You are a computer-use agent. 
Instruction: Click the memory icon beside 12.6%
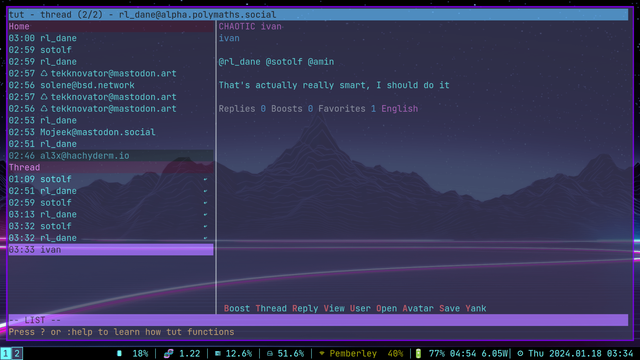tap(218, 353)
